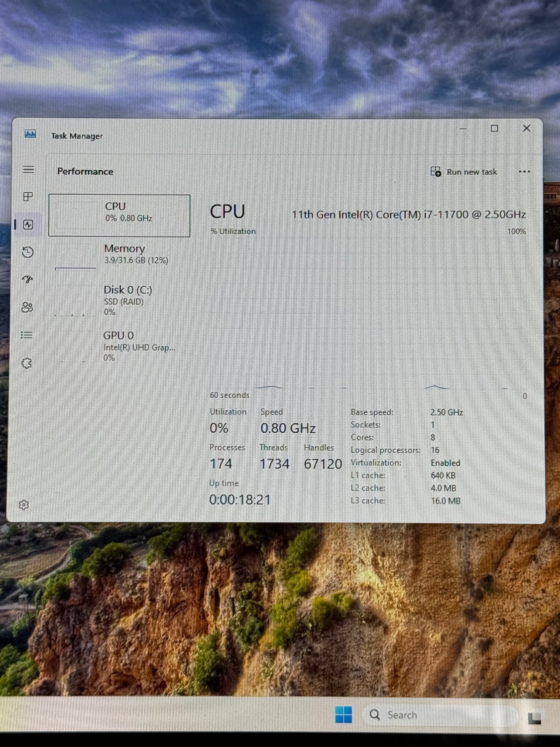The width and height of the screenshot is (560, 747).
Task: Open the App history icon
Action: coord(28,252)
